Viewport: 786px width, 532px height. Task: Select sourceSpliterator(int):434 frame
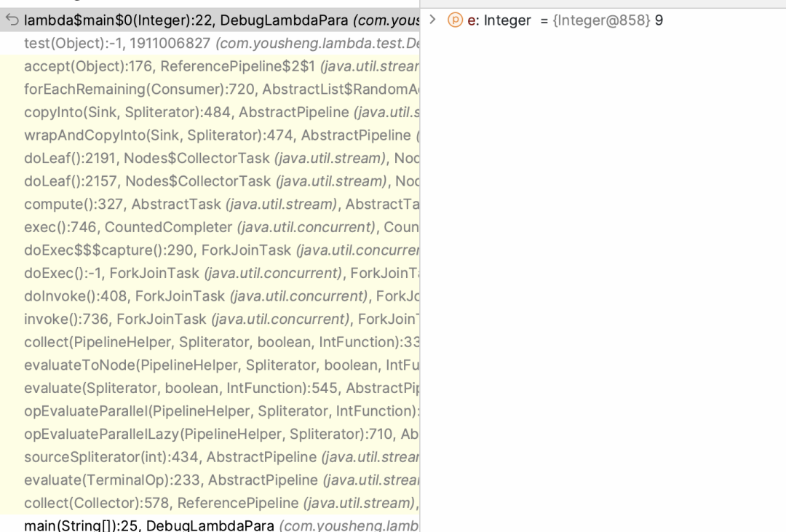210,457
